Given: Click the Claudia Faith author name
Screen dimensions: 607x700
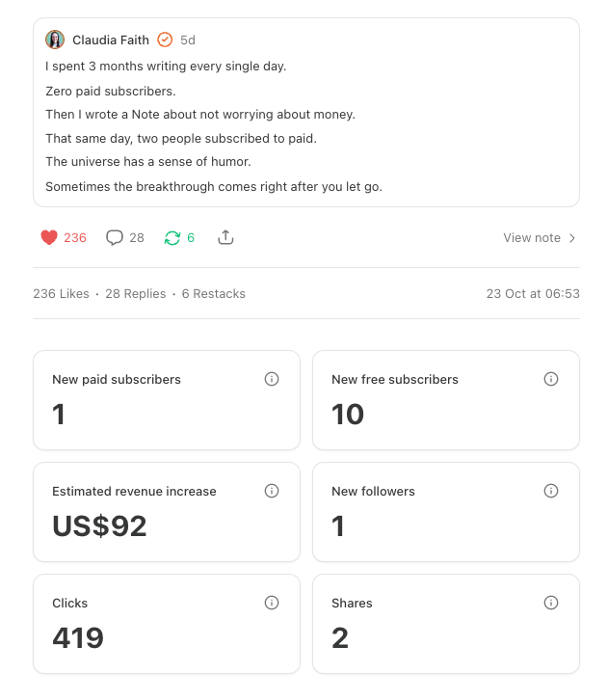Looking at the screenshot, I should (x=111, y=40).
